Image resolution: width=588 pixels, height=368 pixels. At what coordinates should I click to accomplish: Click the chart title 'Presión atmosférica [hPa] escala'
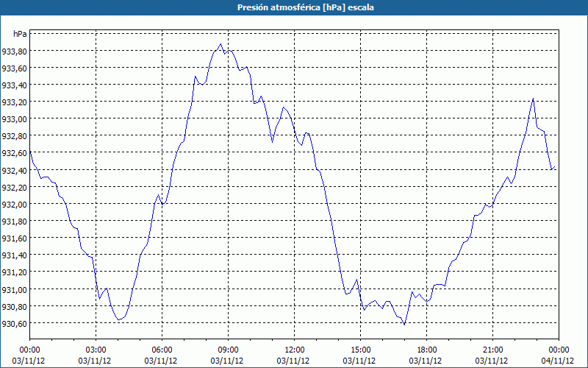[x=305, y=7]
